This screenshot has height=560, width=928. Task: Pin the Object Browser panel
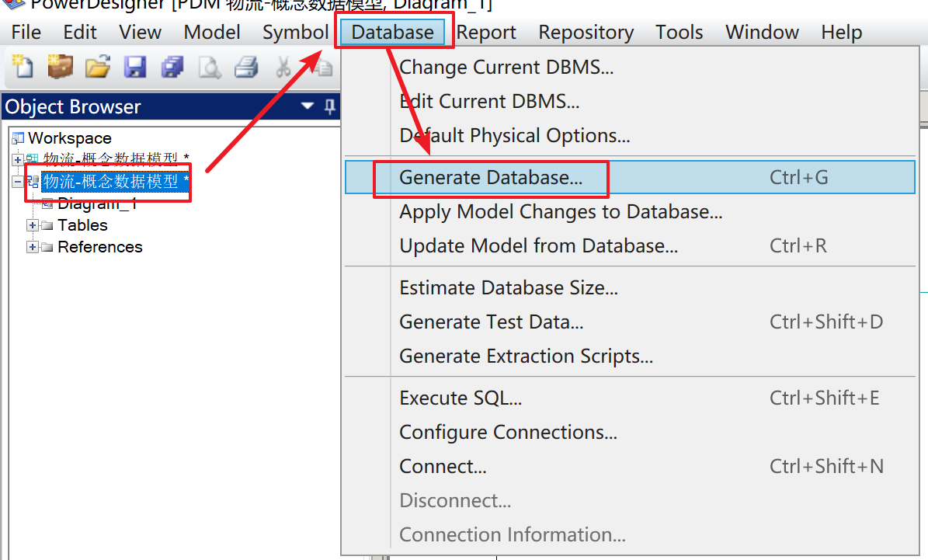tap(329, 106)
